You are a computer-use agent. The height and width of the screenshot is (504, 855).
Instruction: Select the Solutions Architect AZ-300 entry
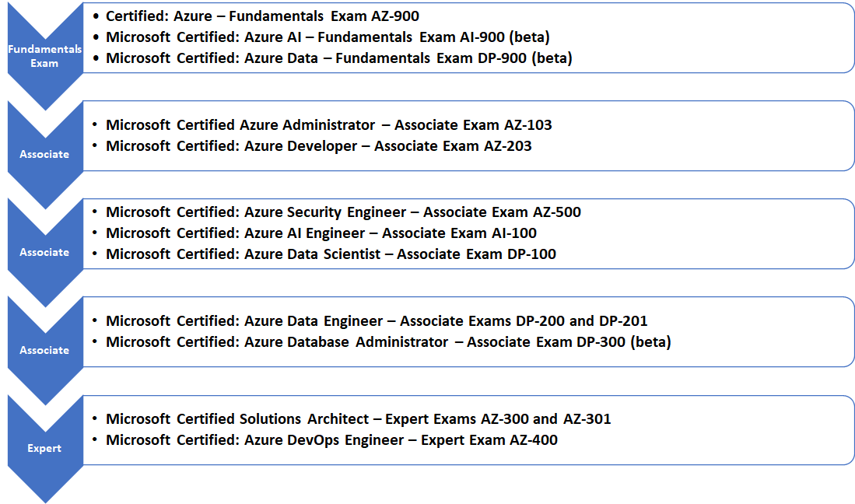(350, 418)
